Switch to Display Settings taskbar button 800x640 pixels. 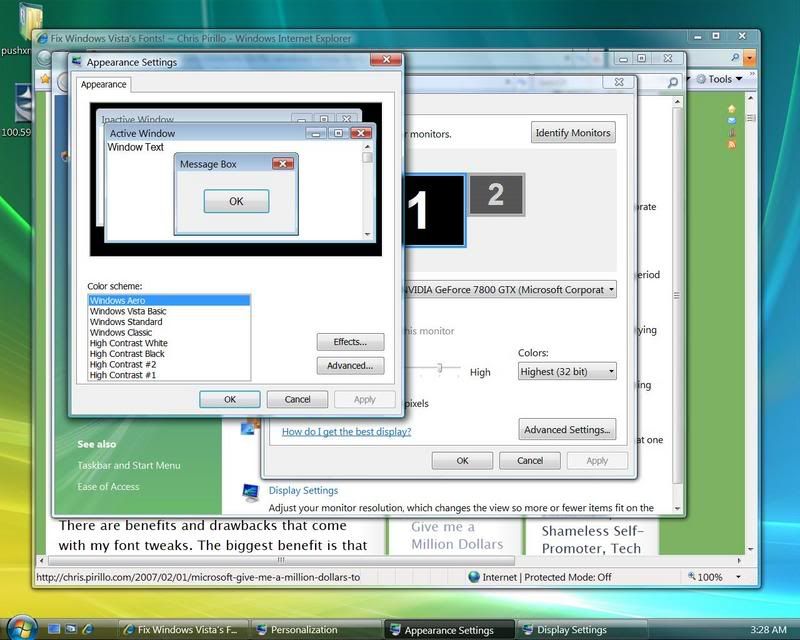point(582,630)
